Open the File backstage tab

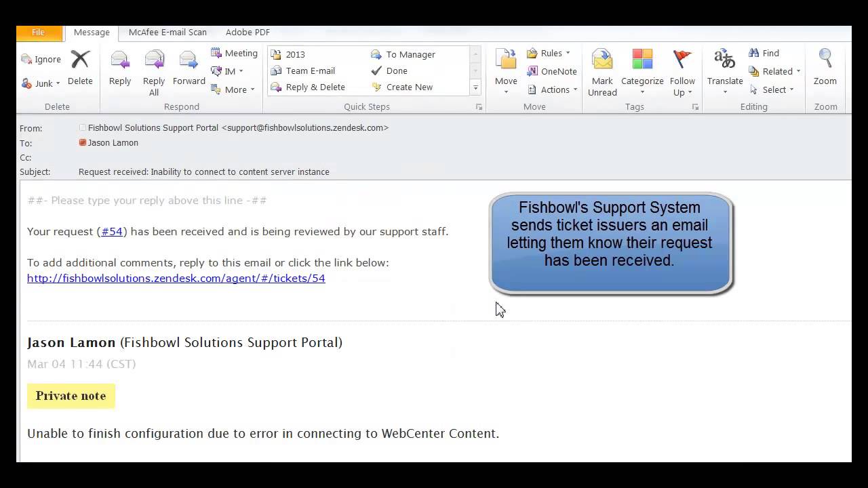(x=39, y=33)
